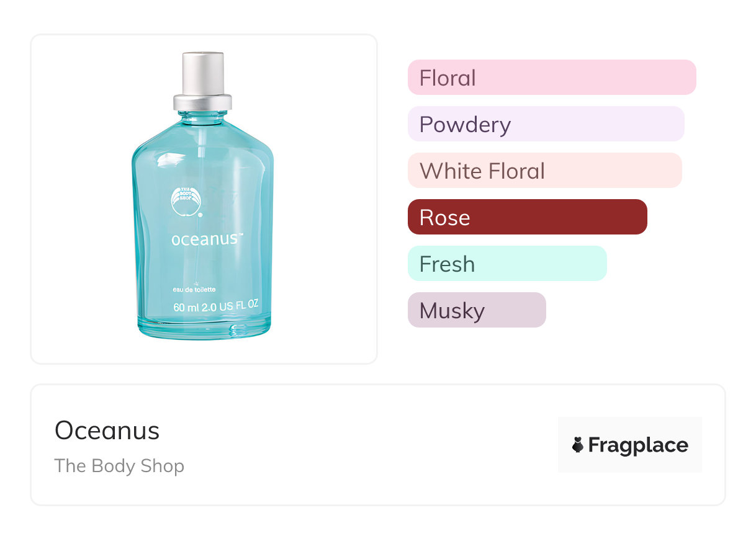Open the Fragplace wordmark text
This screenshot has height=536, width=756.
click(638, 445)
